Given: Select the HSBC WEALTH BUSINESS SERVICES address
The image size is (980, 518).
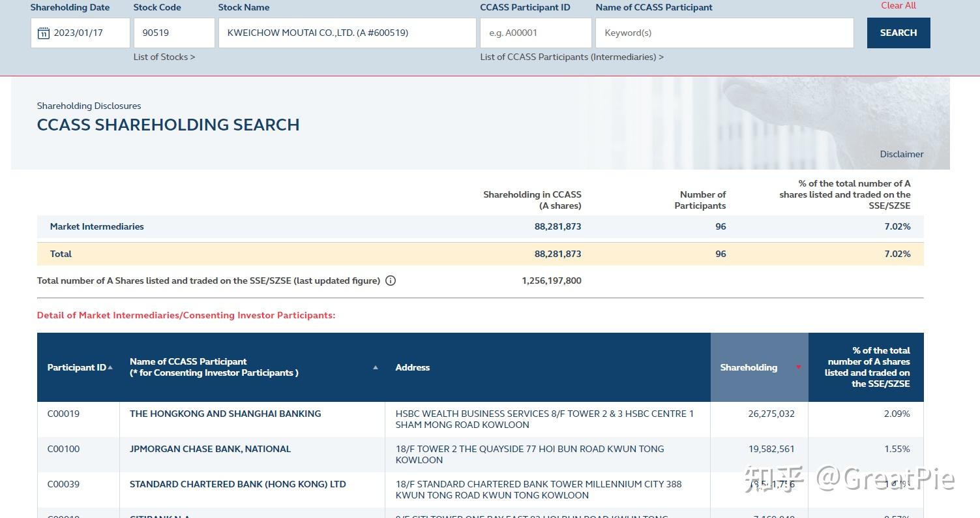Looking at the screenshot, I should point(544,419).
